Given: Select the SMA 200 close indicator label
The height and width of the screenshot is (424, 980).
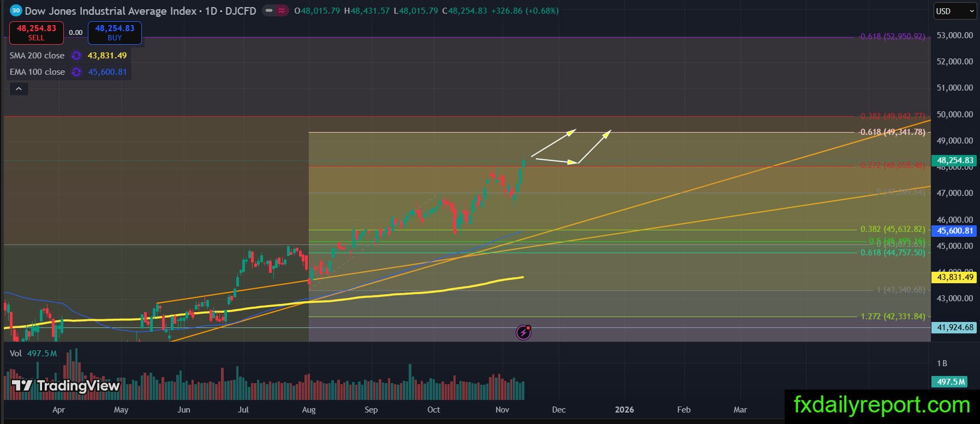Looking at the screenshot, I should [x=37, y=56].
